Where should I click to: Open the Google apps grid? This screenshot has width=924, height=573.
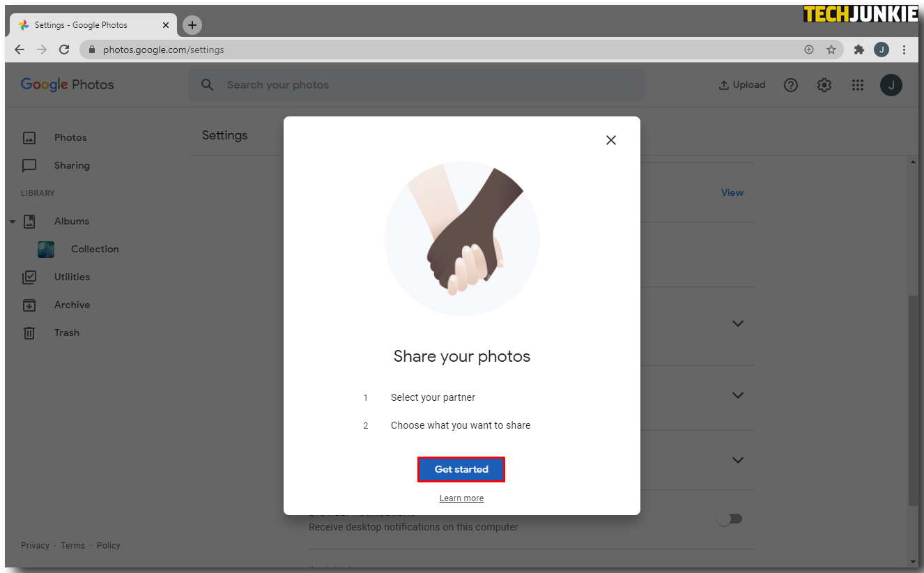tap(858, 85)
